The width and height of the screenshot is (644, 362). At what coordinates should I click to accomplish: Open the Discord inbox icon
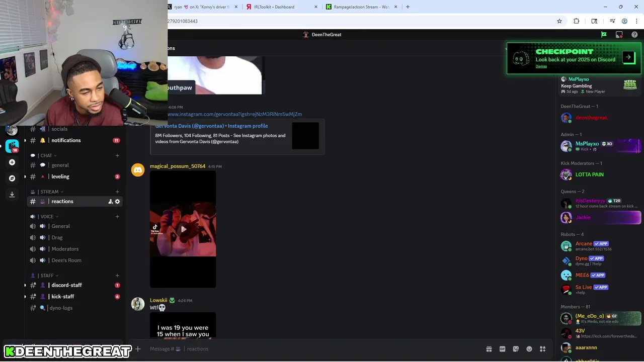[x=619, y=35]
